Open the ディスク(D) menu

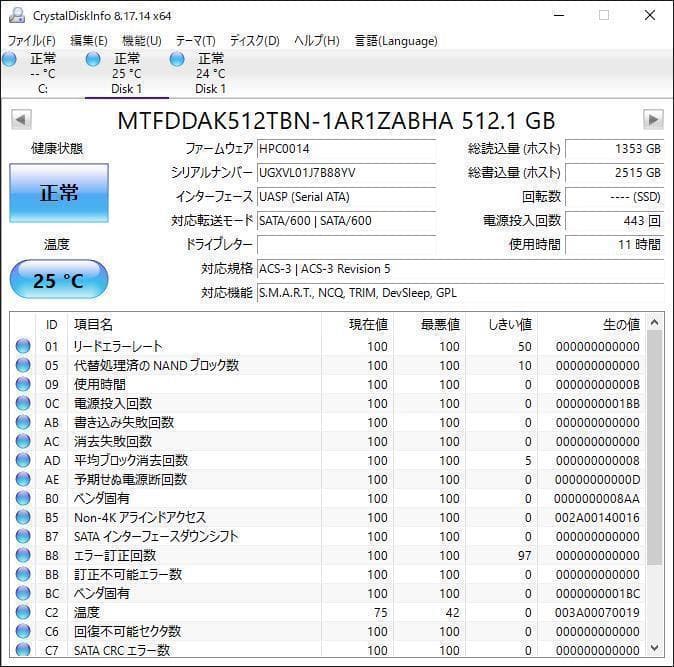tap(254, 41)
